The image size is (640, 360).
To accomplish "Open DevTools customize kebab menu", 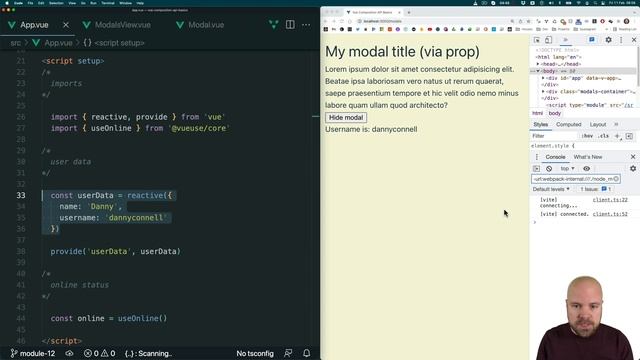I will pyautogui.click(x=621, y=40).
